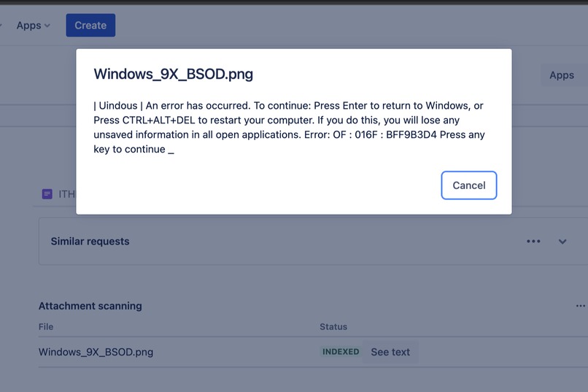Screen dimensions: 588x392
Task: Click the blue Create button
Action: (x=90, y=25)
